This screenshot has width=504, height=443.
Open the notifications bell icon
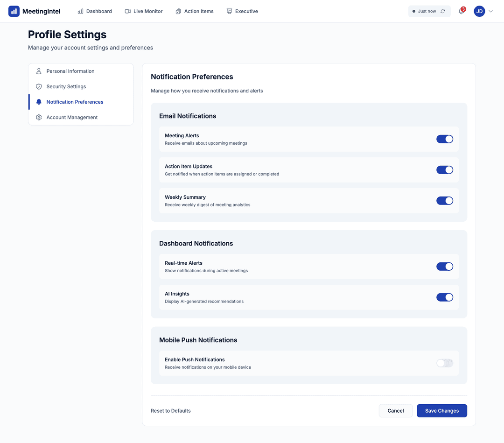461,12
